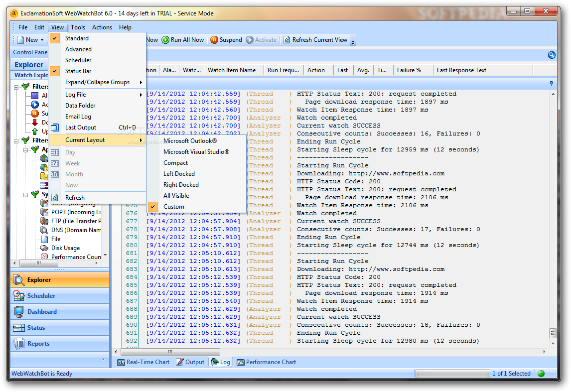Click the FTP watch type icon
The width and height of the screenshot is (571, 392).
44,221
